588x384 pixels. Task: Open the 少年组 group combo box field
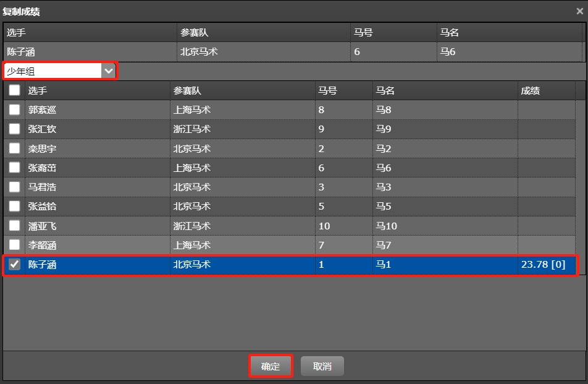point(52,71)
